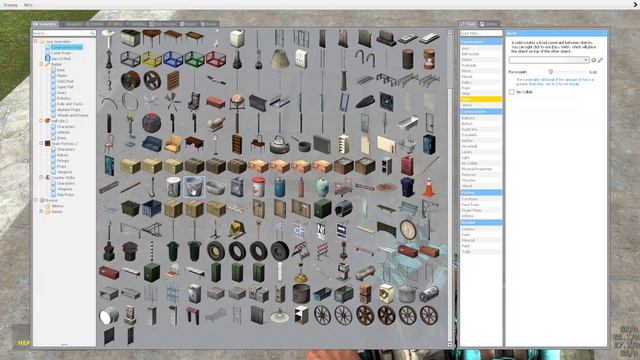Open the Rails and Tracks spawnlist
Viewport: 640px width, 360px height.
[70, 104]
